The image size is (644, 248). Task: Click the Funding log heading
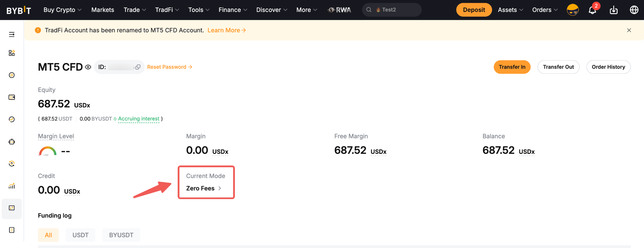click(x=55, y=215)
